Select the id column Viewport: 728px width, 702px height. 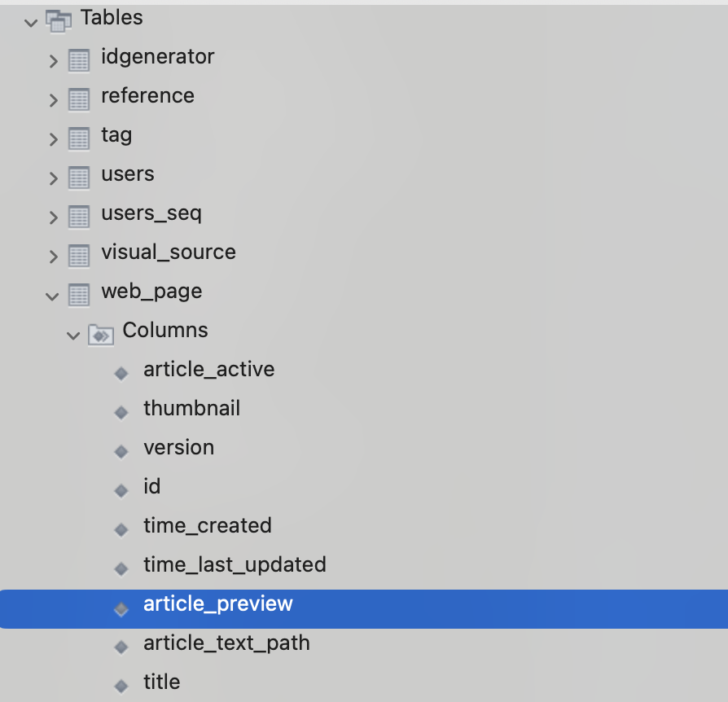[151, 486]
